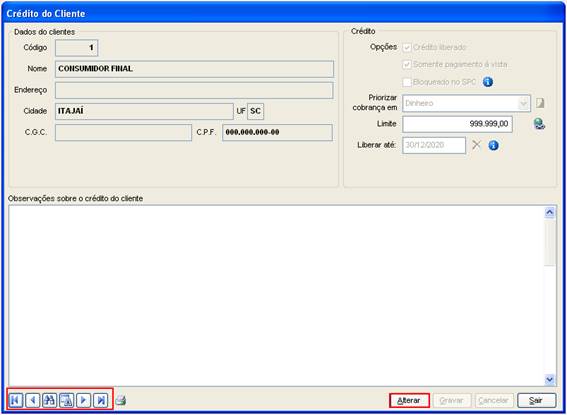The width and height of the screenshot is (567, 415).
Task: Click the Cancelar button
Action: [494, 401]
